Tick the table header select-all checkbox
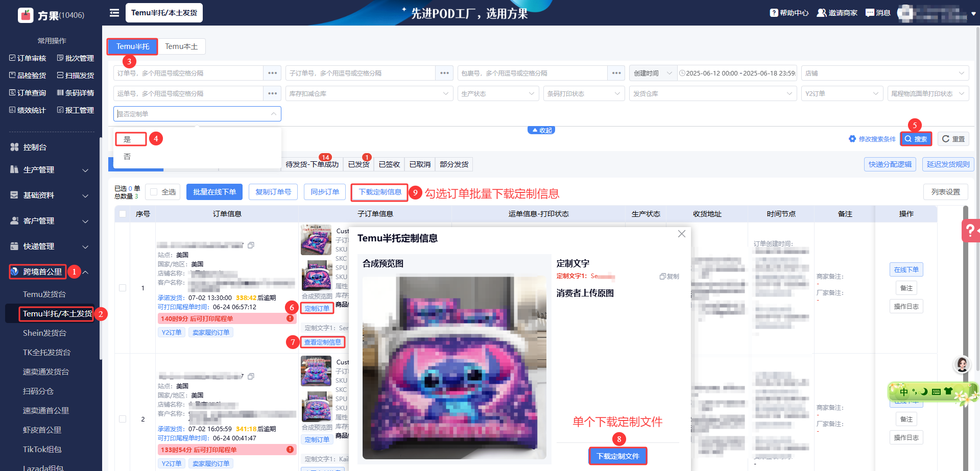980x471 pixels. (x=123, y=214)
